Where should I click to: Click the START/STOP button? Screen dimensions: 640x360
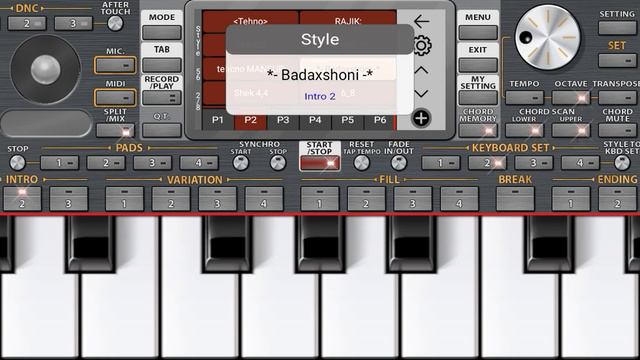(320, 163)
